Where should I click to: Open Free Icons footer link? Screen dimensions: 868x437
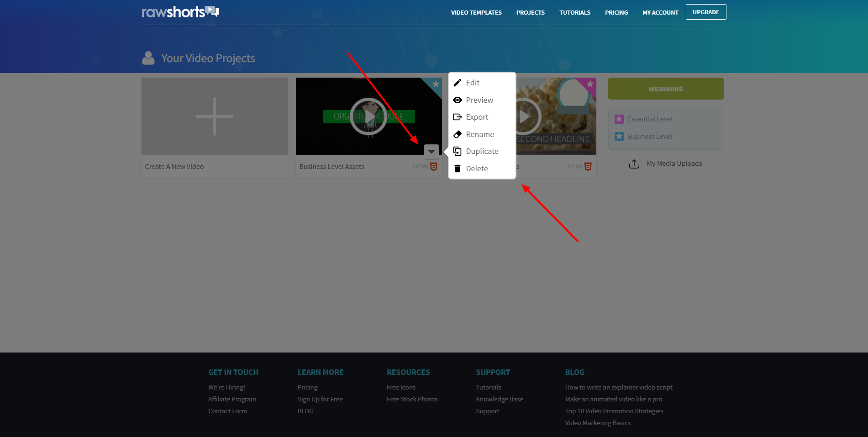tap(401, 387)
